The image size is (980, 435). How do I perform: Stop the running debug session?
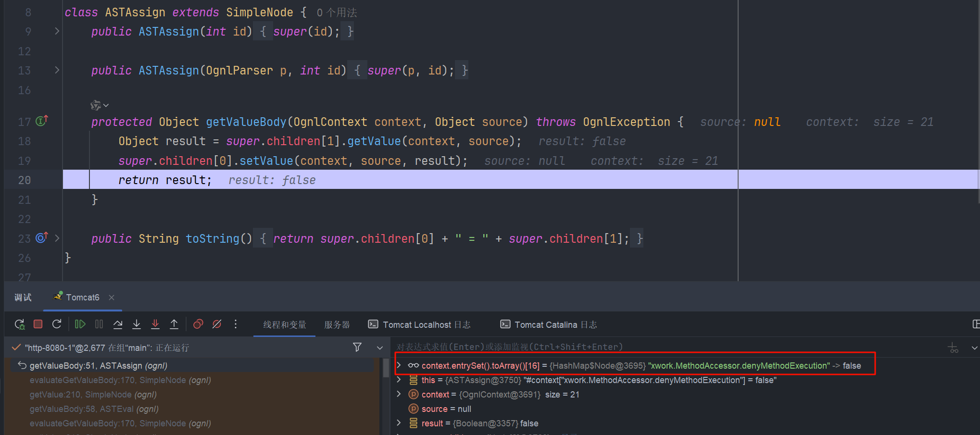click(38, 324)
